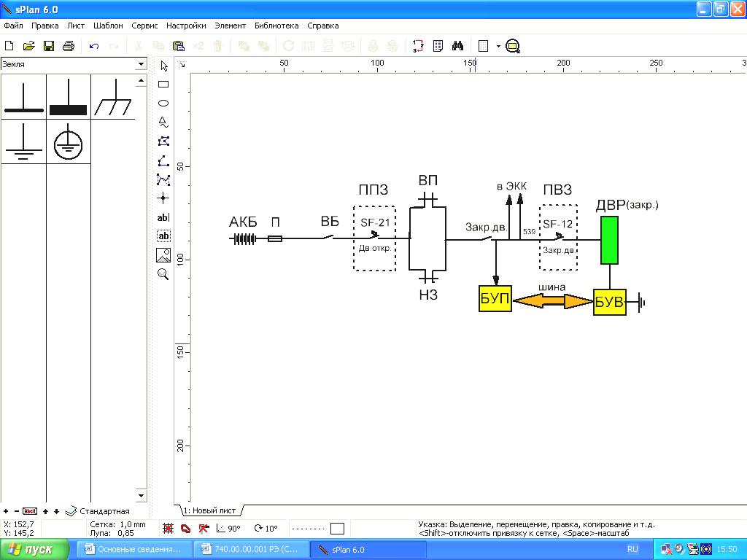Open the grid options dropdown arrow
Viewport: 747px width, 560px height.
tap(498, 46)
